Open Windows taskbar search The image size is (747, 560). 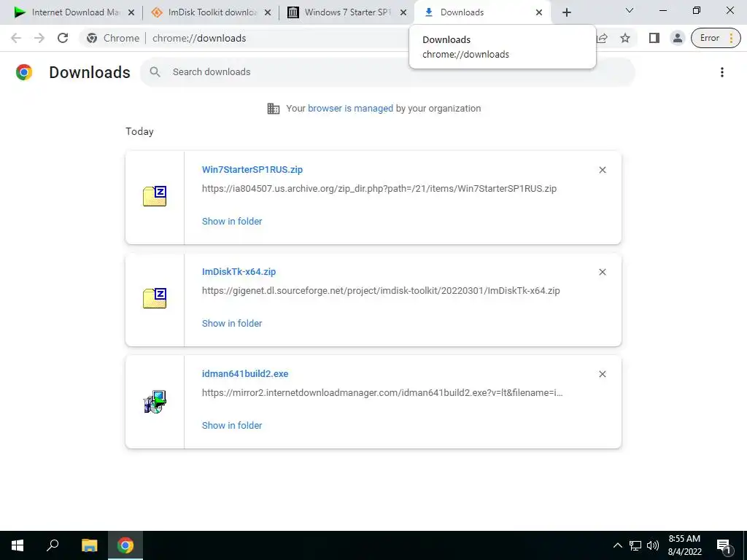(x=53, y=545)
